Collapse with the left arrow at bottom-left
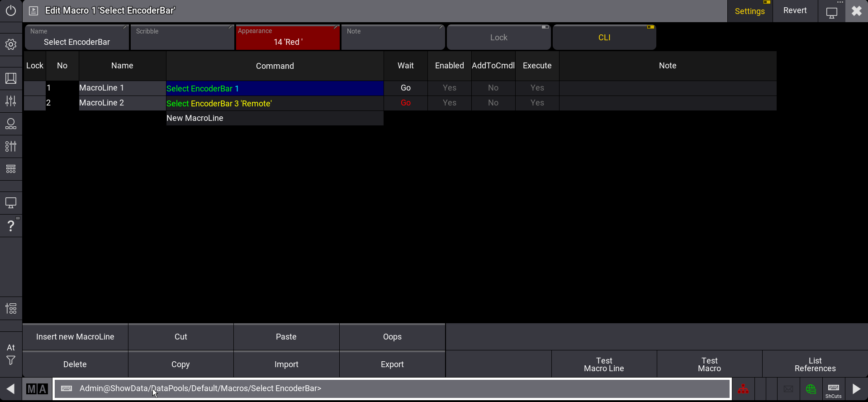The image size is (868, 402). (x=10, y=389)
